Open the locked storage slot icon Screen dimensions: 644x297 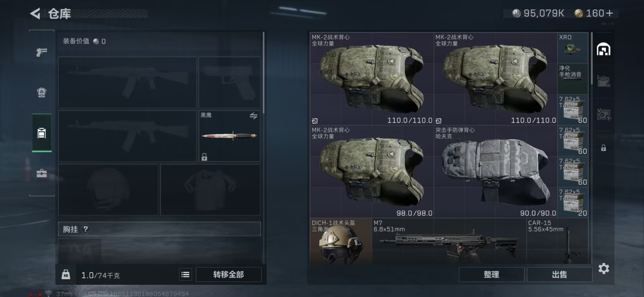603,148
